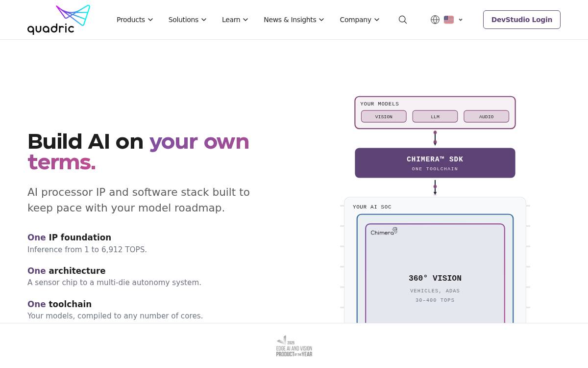Image resolution: width=588 pixels, height=368 pixels.
Task: Open the search icon
Action: click(x=403, y=20)
